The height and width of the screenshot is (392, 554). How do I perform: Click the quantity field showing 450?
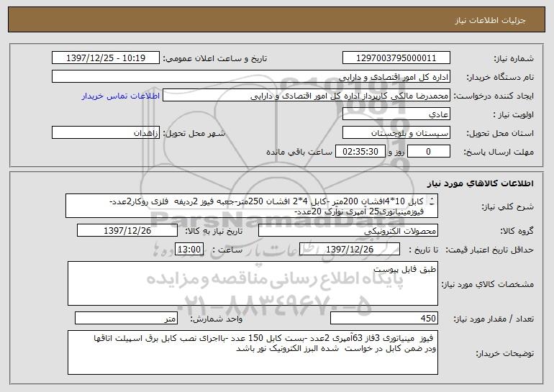384,318
